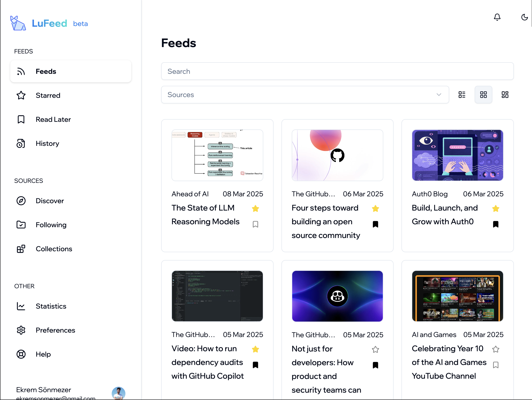The image size is (532, 400).
Task: Expand Sources using the chevron arrow
Action: pyautogui.click(x=439, y=95)
